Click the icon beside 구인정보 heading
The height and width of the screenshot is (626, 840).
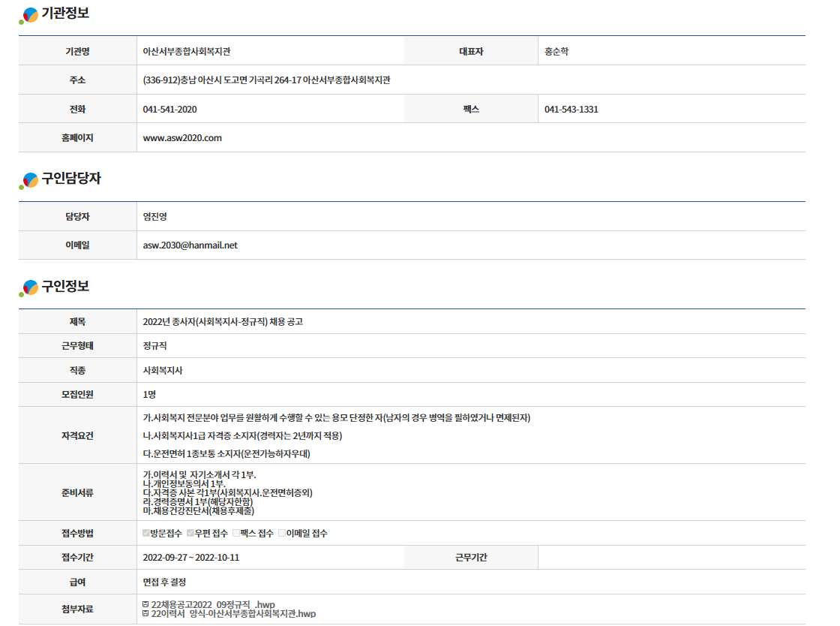[29, 287]
